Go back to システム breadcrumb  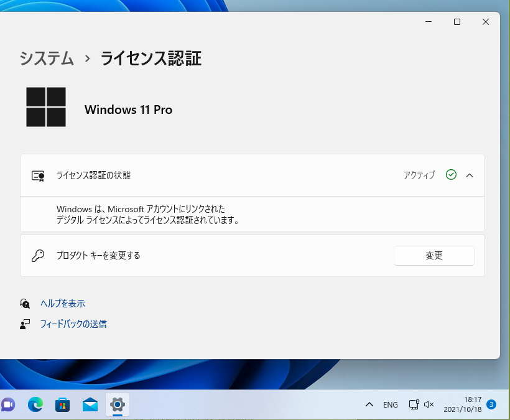point(47,58)
